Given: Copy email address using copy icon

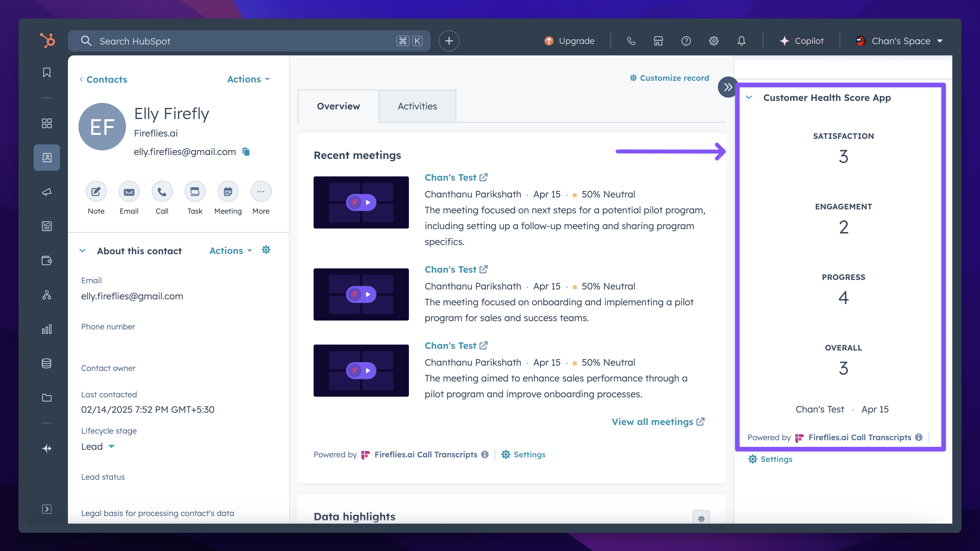Looking at the screenshot, I should (x=246, y=152).
